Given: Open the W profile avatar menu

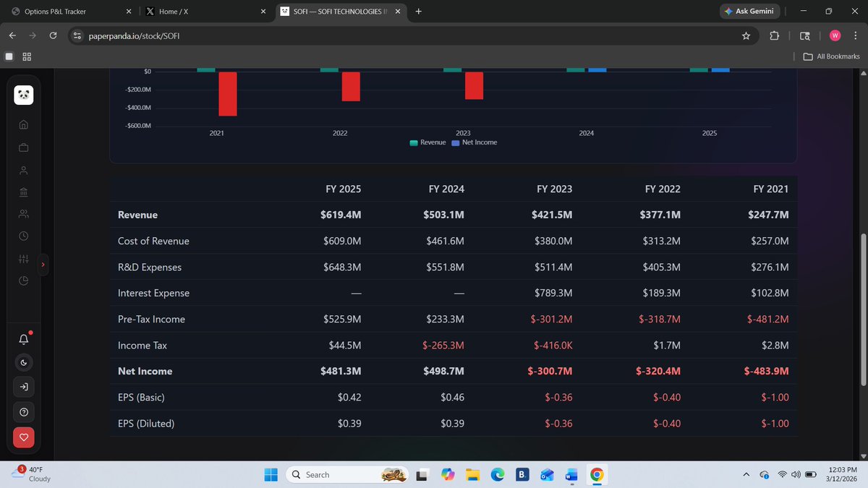Looking at the screenshot, I should [835, 35].
